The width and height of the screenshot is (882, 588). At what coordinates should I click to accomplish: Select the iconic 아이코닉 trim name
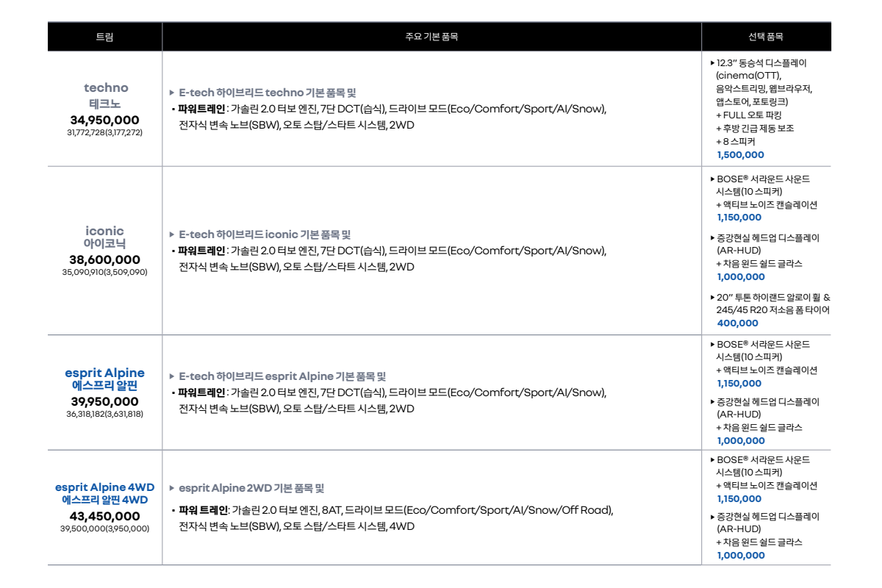(104, 237)
